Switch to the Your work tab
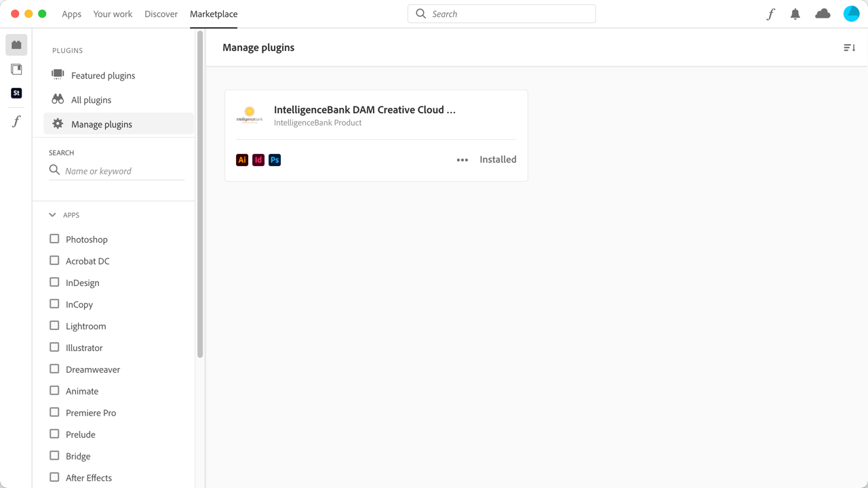This screenshot has height=488, width=868. click(113, 14)
